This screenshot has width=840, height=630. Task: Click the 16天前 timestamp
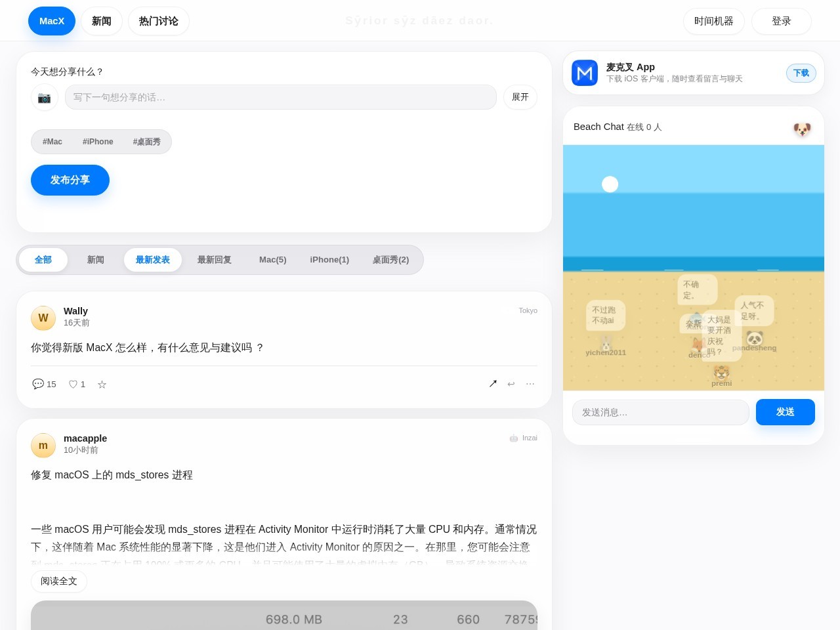click(x=77, y=323)
